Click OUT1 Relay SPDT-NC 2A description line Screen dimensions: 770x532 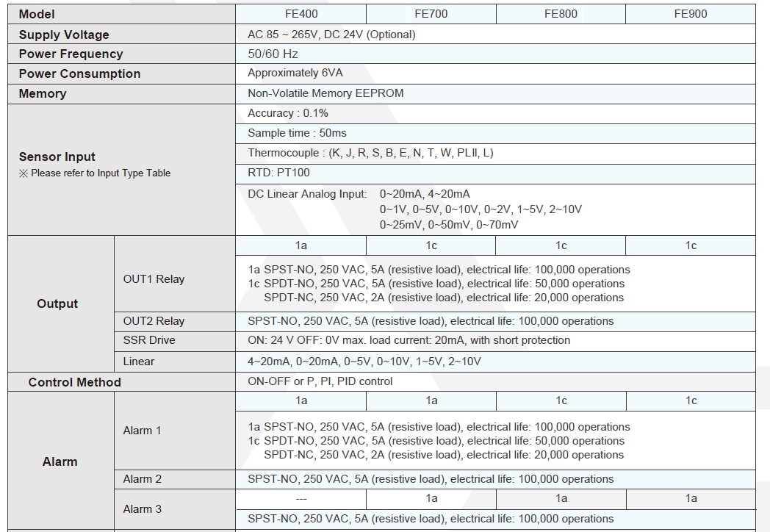[x=444, y=298]
